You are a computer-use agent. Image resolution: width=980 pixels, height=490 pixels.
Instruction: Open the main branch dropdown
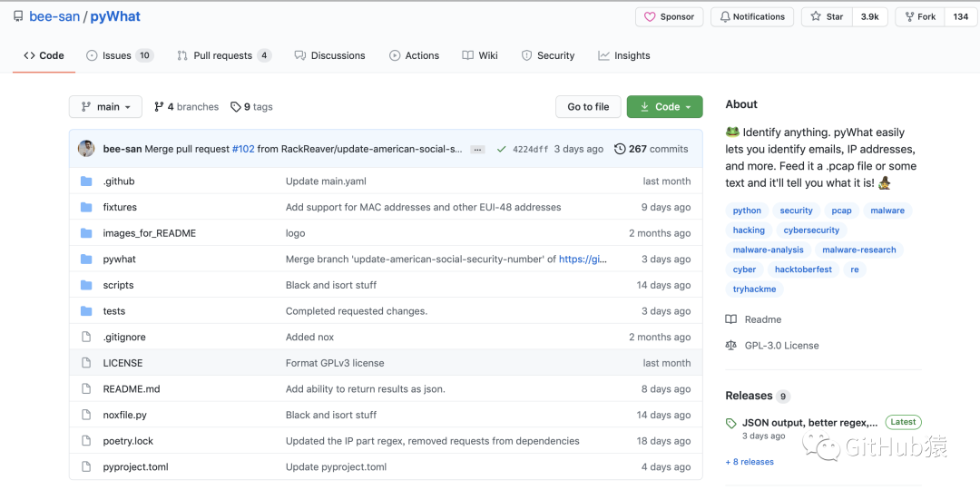(x=105, y=107)
